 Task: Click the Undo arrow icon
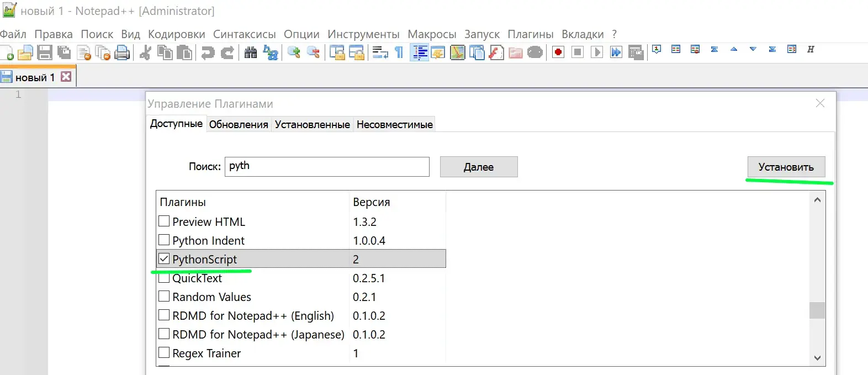pos(208,52)
